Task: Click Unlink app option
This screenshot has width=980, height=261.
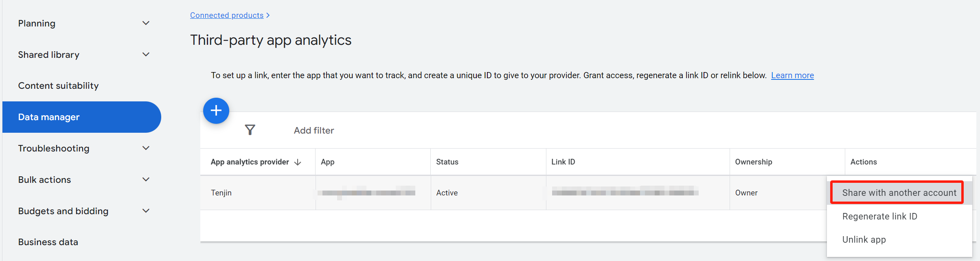Action: click(x=864, y=239)
